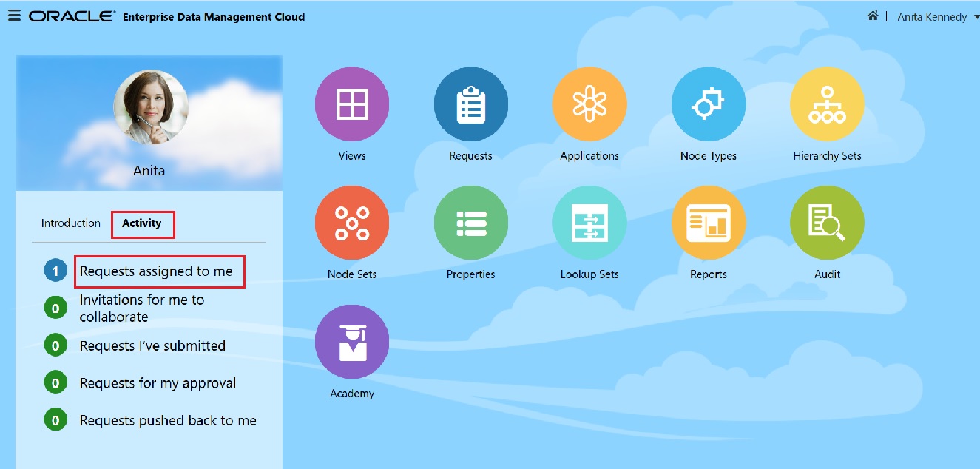Open Requests assigned to me

[x=157, y=271]
